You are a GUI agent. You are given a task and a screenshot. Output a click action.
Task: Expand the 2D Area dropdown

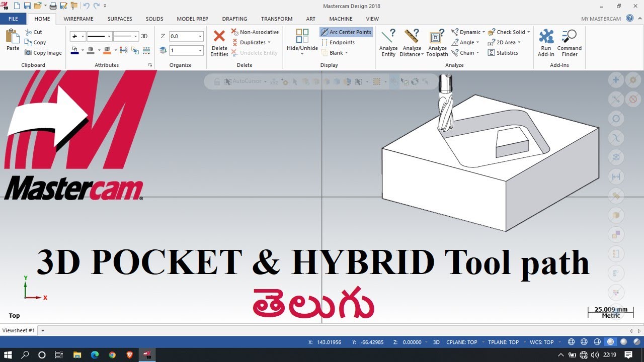point(519,43)
